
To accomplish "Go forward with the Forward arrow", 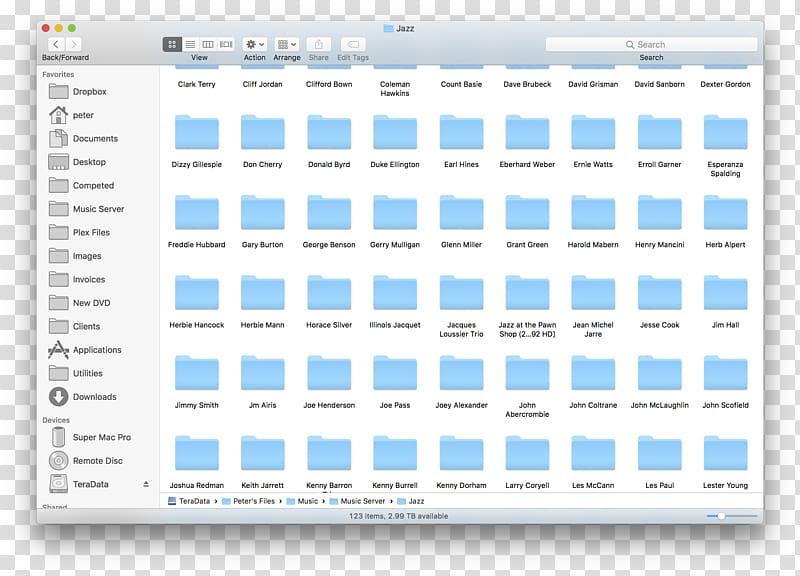I will tap(73, 44).
